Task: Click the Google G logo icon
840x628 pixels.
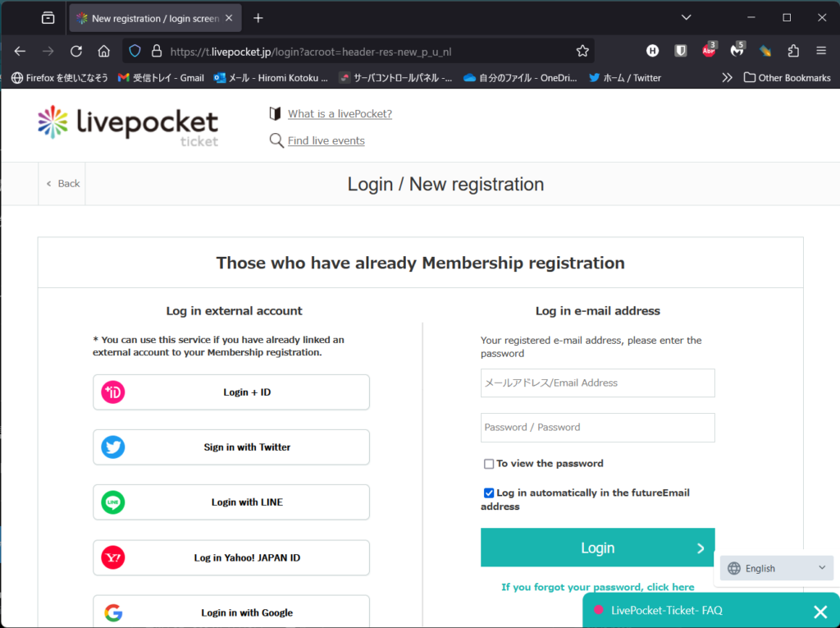Action: coord(113,612)
